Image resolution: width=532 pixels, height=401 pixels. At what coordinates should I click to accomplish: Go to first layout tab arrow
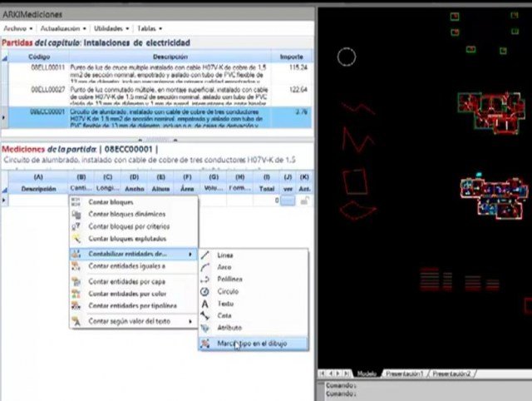[323, 374]
